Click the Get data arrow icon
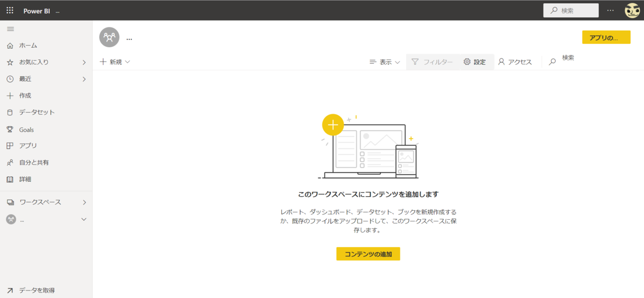Screen dimensions: 644x298 [x=10, y=290]
